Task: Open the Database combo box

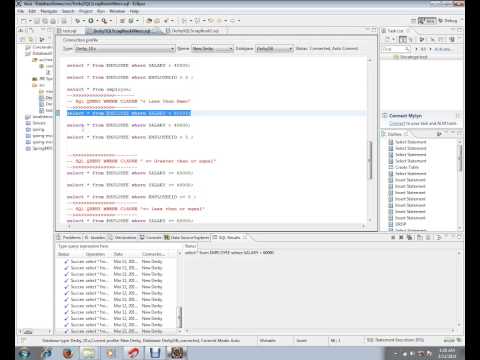Action: pos(275,49)
